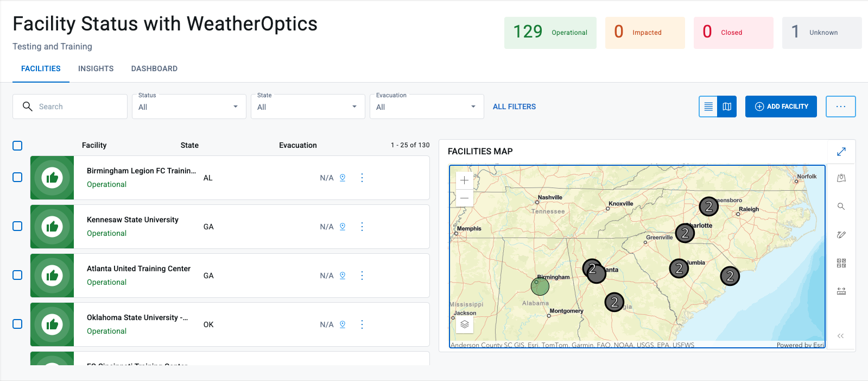Click the State column header
The width and height of the screenshot is (868, 381).
(189, 145)
